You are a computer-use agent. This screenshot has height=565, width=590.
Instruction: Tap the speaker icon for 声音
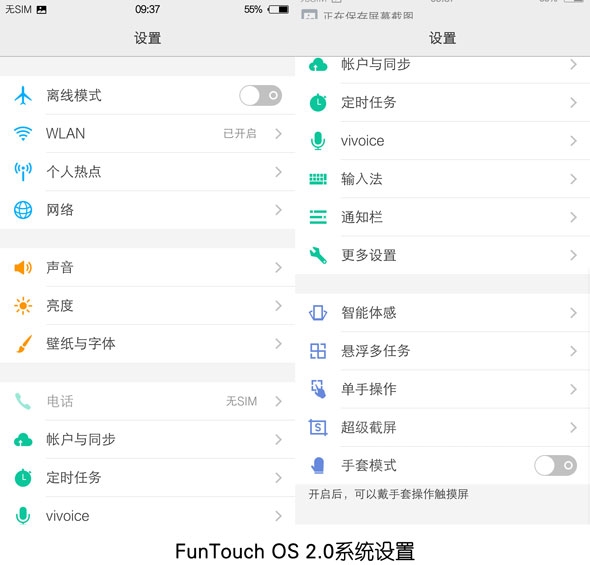23,267
